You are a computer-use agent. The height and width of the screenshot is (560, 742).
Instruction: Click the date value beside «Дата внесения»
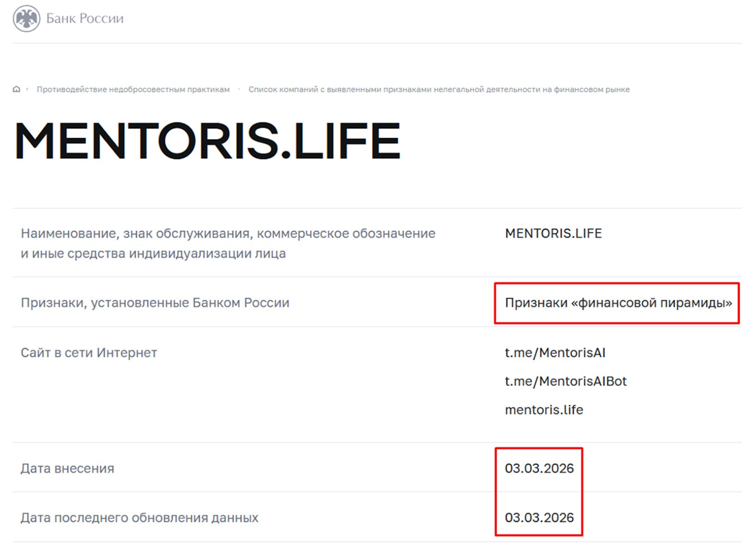click(539, 468)
